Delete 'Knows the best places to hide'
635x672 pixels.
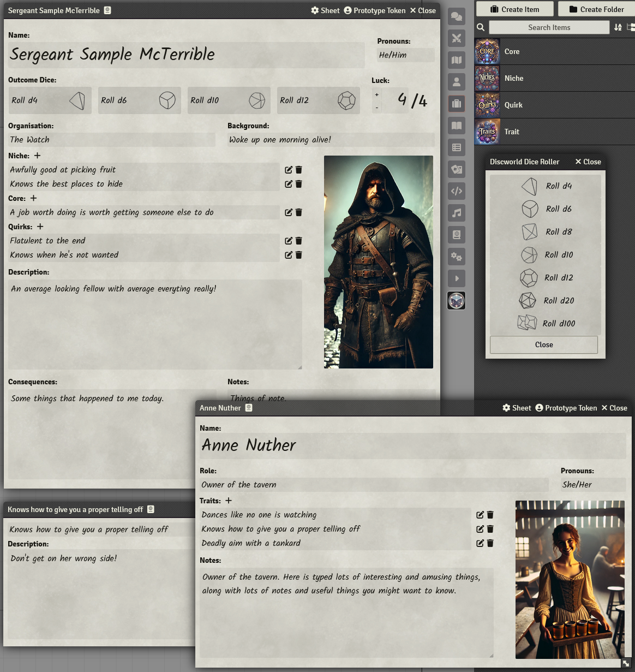tap(299, 184)
